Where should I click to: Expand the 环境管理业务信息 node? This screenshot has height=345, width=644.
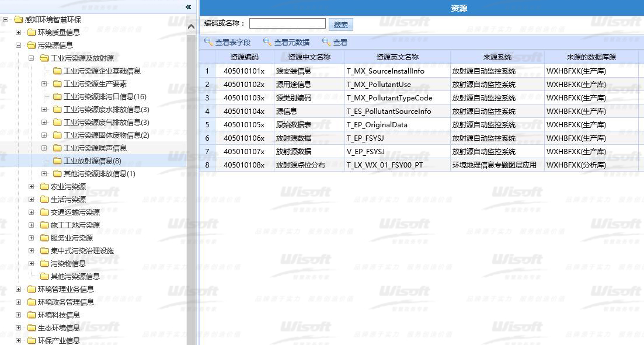point(19,290)
